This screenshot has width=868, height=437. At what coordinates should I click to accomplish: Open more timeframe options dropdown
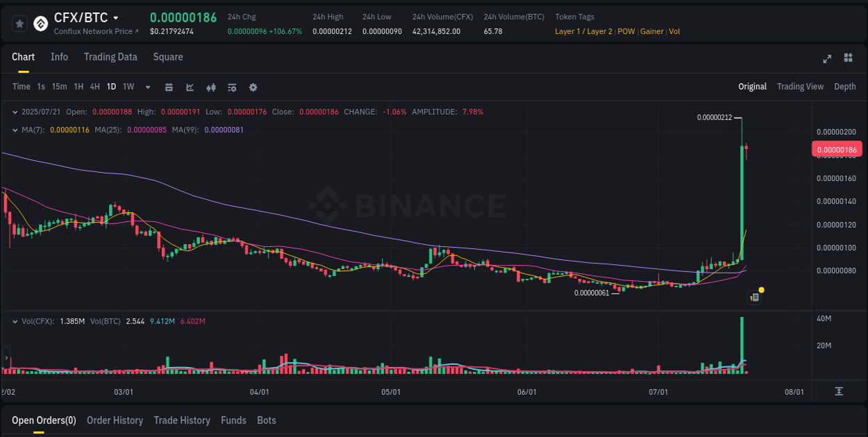tap(147, 87)
